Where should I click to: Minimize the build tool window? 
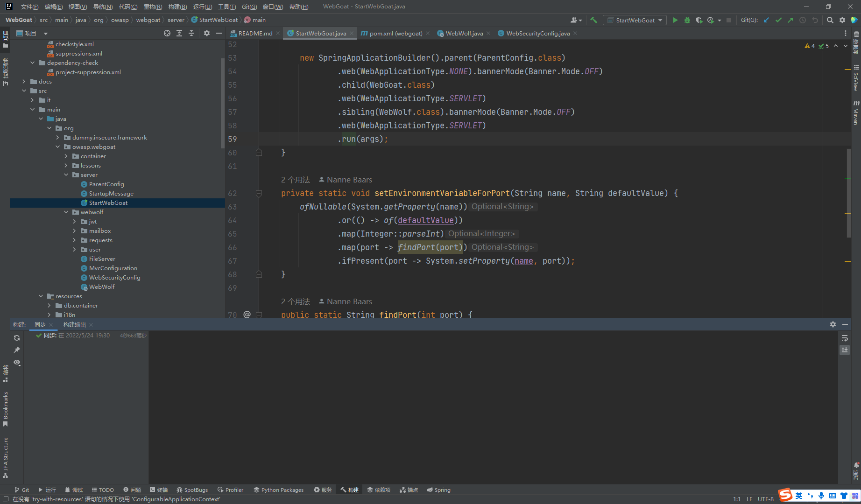(x=845, y=324)
